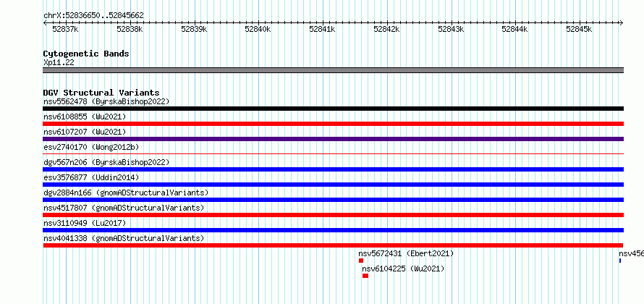Image resolution: width=644 pixels, height=304 pixels.
Task: Click dgv2884n166 (gnomADStructuralVariants) label
Action: 126,193
